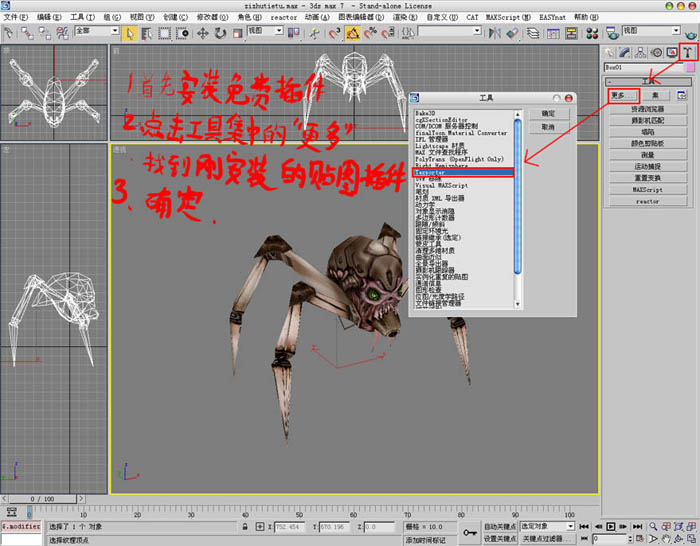Select Texporter in utilities list
Screen dimensions: 700x546
click(462, 172)
